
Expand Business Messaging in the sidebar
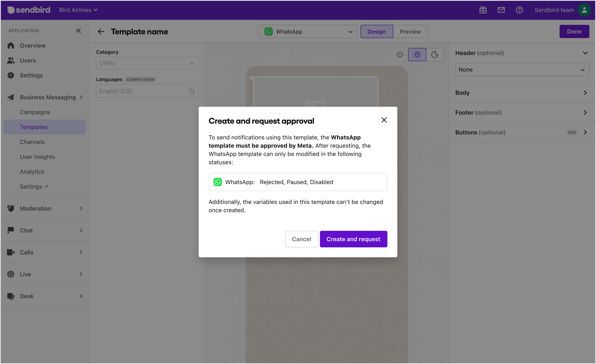[45, 97]
